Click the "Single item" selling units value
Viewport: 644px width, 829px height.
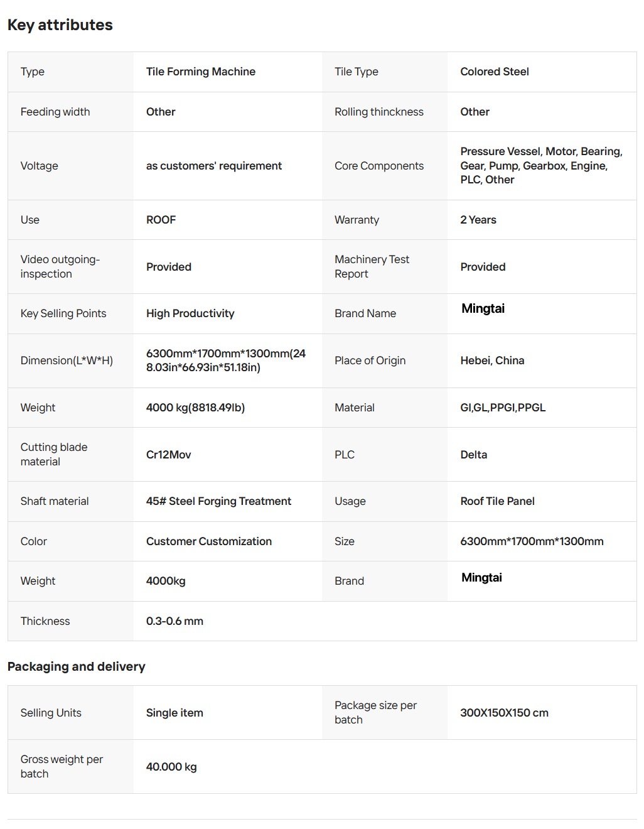click(x=174, y=713)
